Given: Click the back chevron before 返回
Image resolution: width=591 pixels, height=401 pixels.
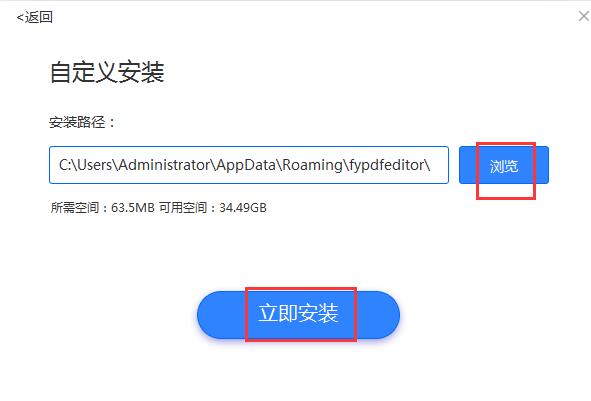Looking at the screenshot, I should 20,18.
